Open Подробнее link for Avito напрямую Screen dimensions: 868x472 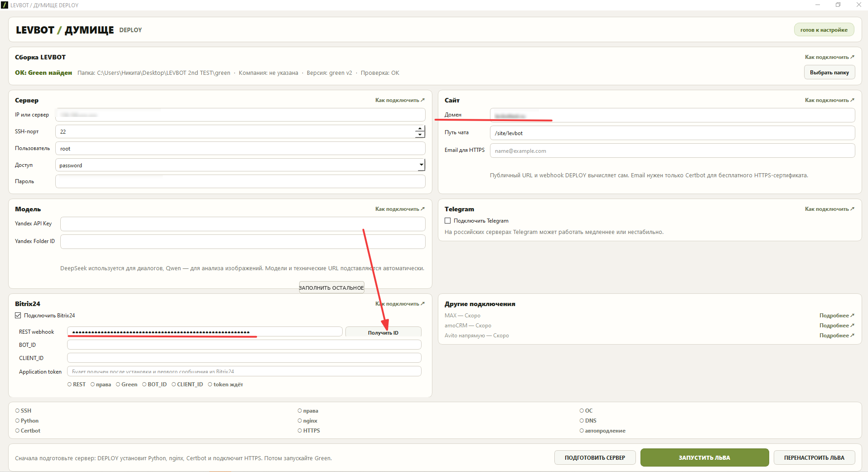[837, 336]
